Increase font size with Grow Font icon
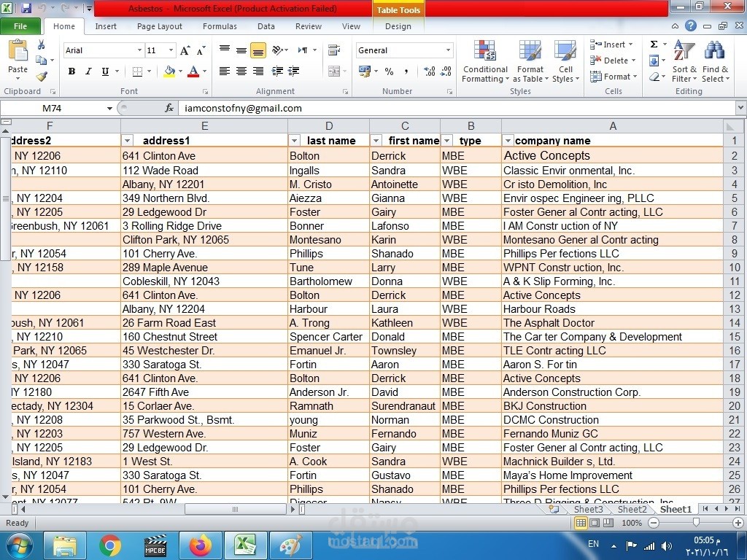The height and width of the screenshot is (560, 747). [x=185, y=50]
